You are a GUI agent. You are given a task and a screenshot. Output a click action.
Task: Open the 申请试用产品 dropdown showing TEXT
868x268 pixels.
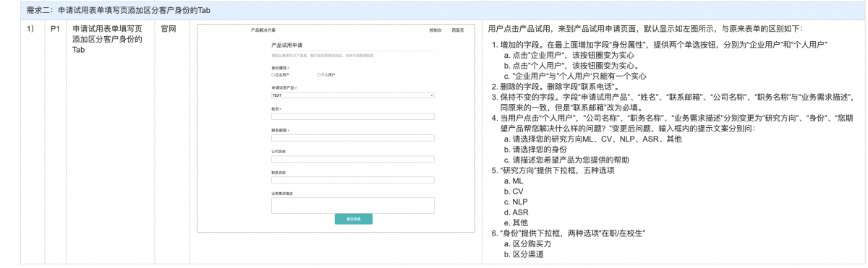click(352, 95)
